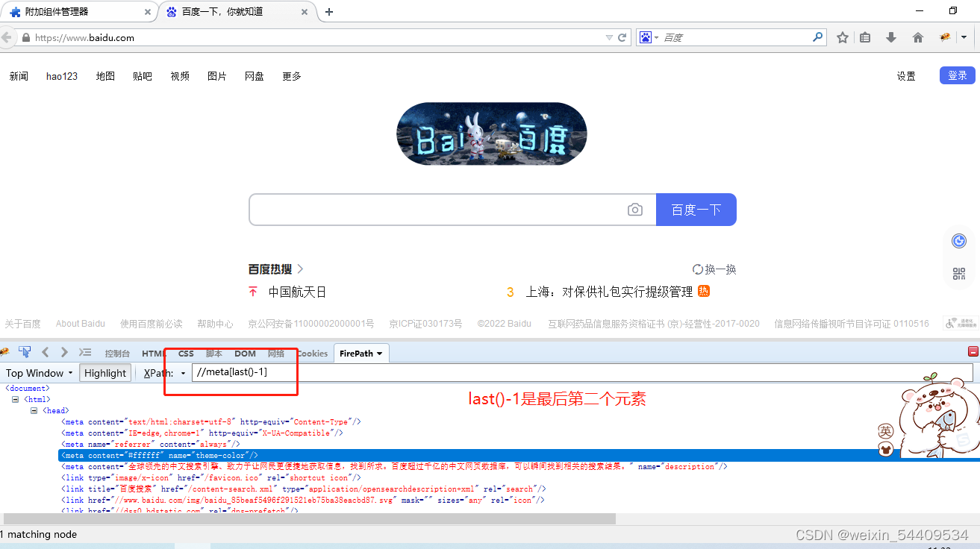Screen dimensions: 980x549
Task: Switch to Firebug 网络 tab
Action: tap(276, 354)
